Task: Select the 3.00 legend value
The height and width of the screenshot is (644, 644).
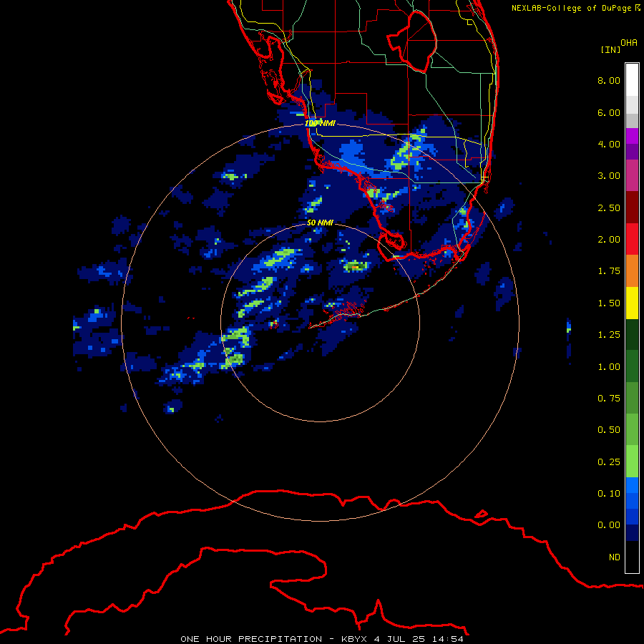Action: coord(609,176)
